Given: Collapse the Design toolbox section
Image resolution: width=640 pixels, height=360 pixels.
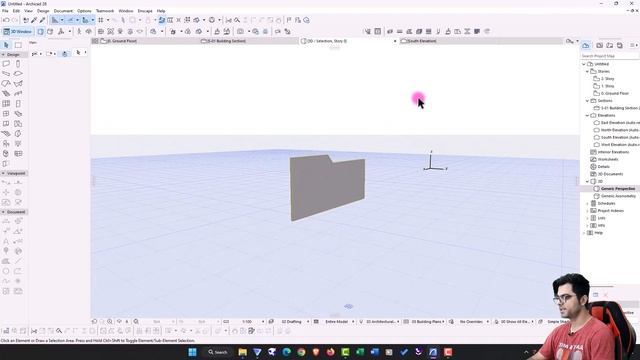Looking at the screenshot, I should point(3,55).
